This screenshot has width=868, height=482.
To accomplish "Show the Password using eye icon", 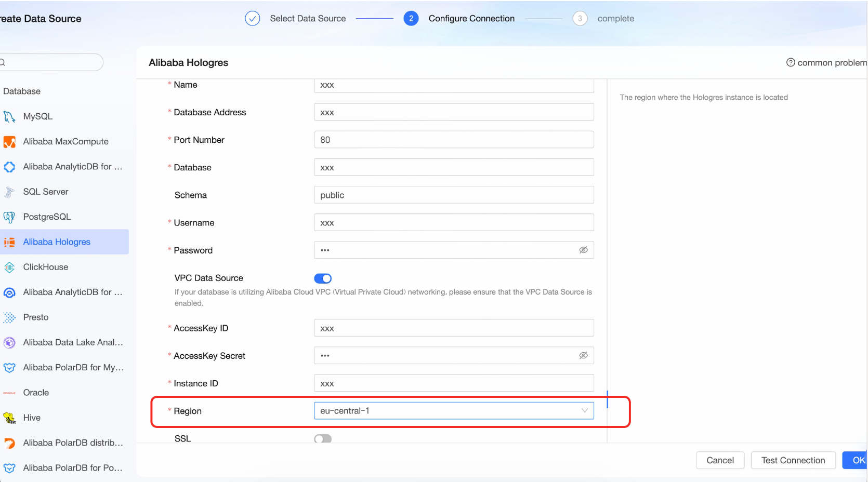I will pos(584,250).
